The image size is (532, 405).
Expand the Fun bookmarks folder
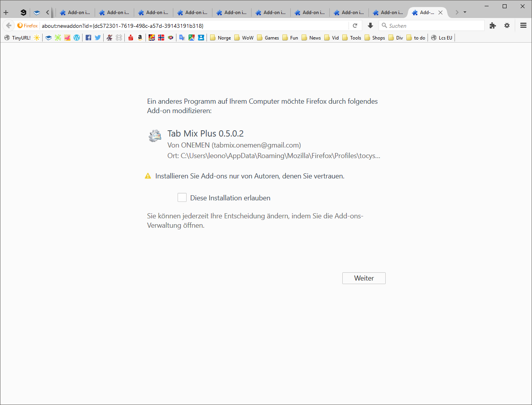(x=290, y=38)
